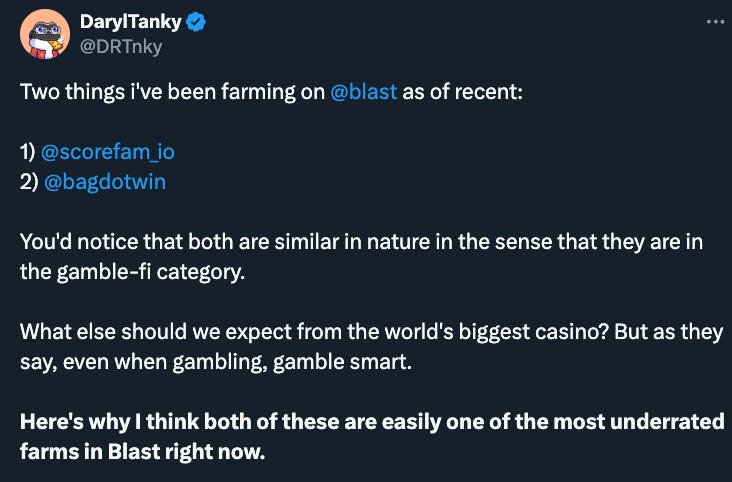Click the blue verified badge
Viewport: 732px width, 482px height.
(196, 23)
